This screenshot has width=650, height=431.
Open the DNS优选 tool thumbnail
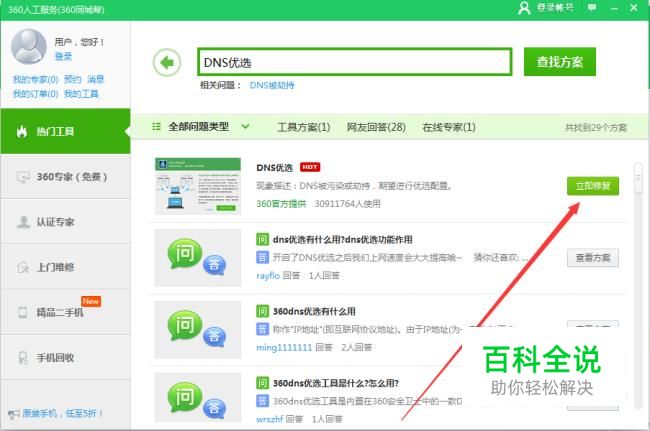tap(198, 186)
